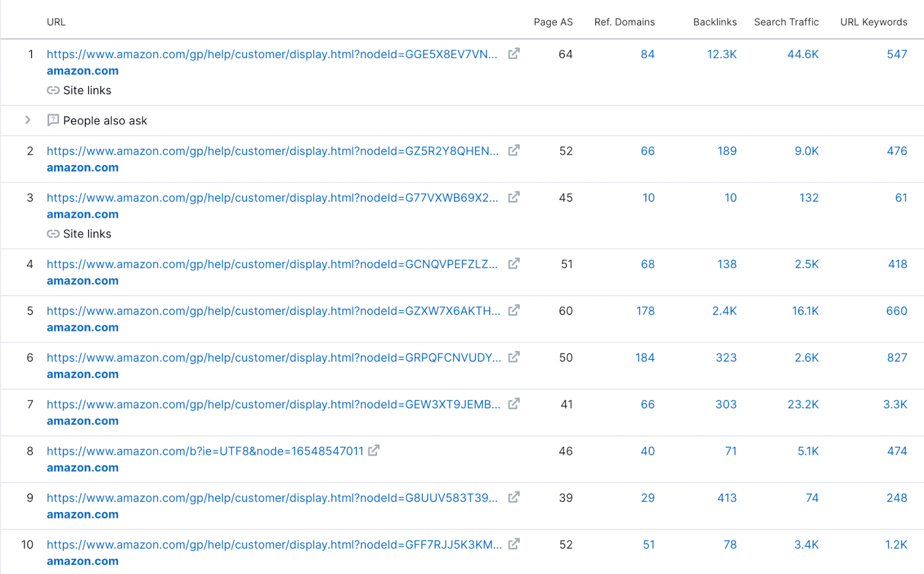
Task: Expand the People also ask row
Action: (28, 120)
